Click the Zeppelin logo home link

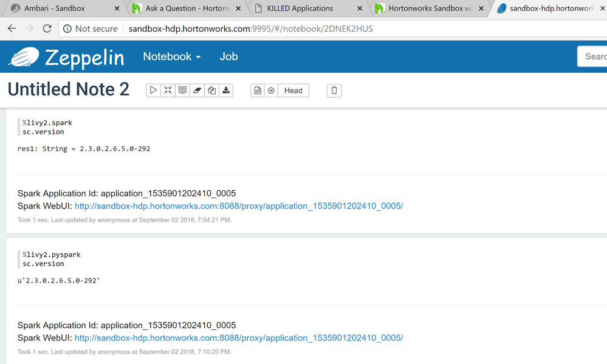[x=67, y=57]
